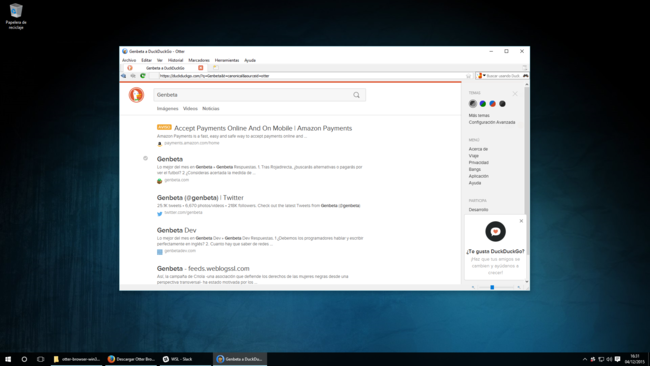Open the Genbeta (@genbeta) Twitter result
The image size is (650, 366).
[x=200, y=198]
